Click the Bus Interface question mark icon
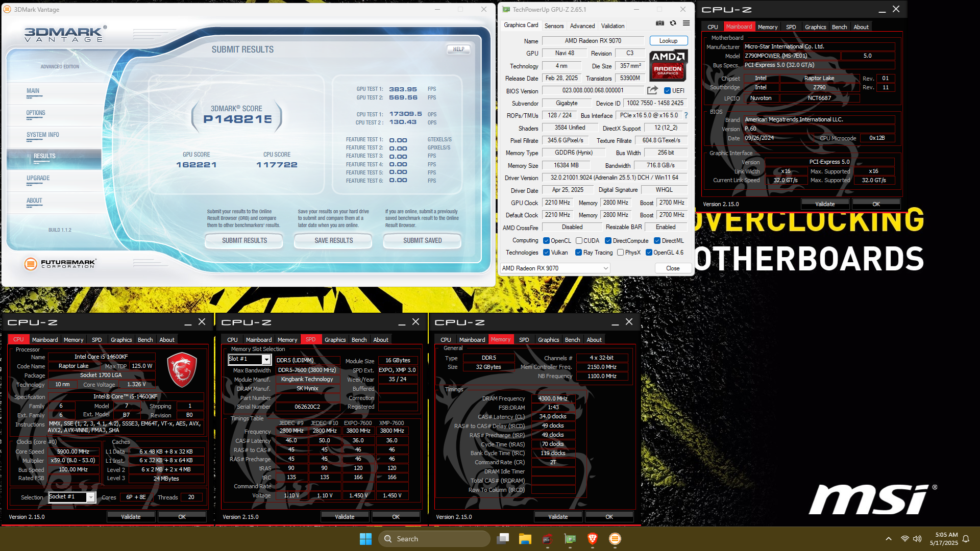The height and width of the screenshot is (551, 980). tap(686, 115)
